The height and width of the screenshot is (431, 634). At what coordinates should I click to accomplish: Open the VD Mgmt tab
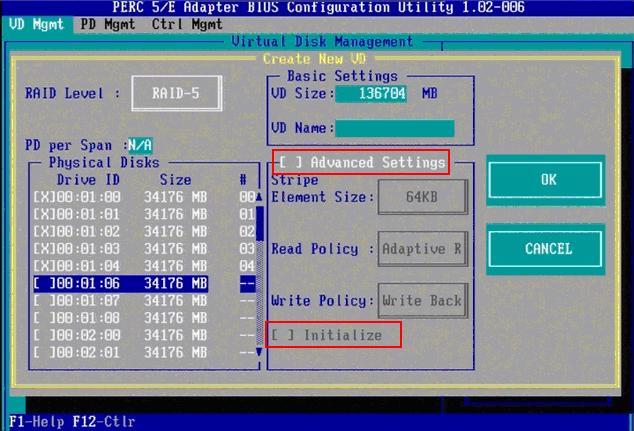(x=36, y=25)
